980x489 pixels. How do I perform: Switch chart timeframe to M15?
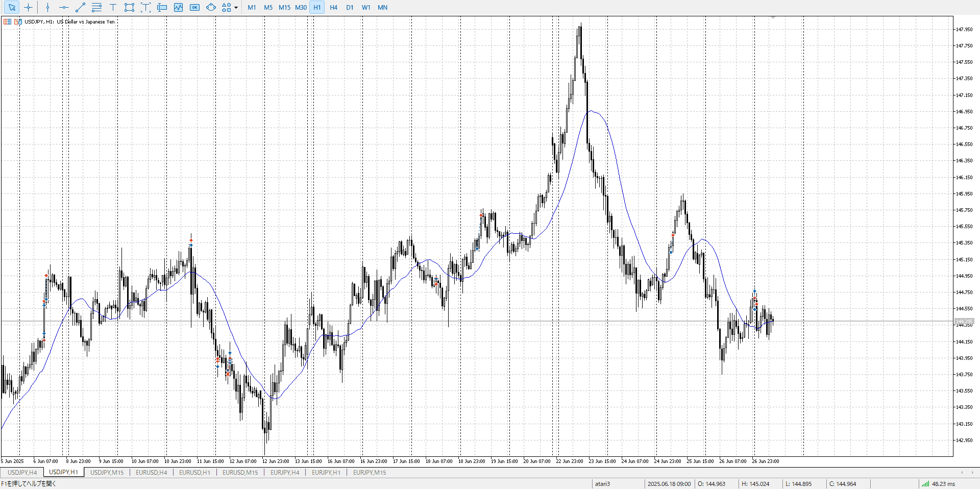(x=284, y=8)
